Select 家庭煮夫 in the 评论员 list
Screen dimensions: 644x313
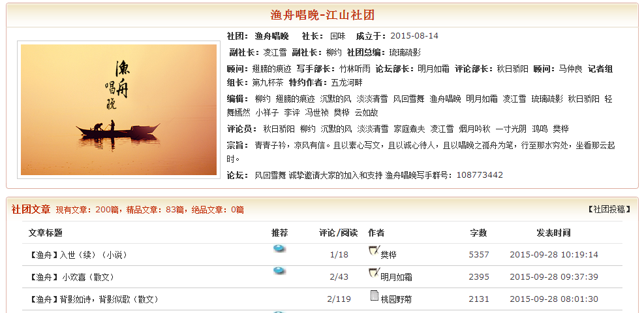point(409,129)
